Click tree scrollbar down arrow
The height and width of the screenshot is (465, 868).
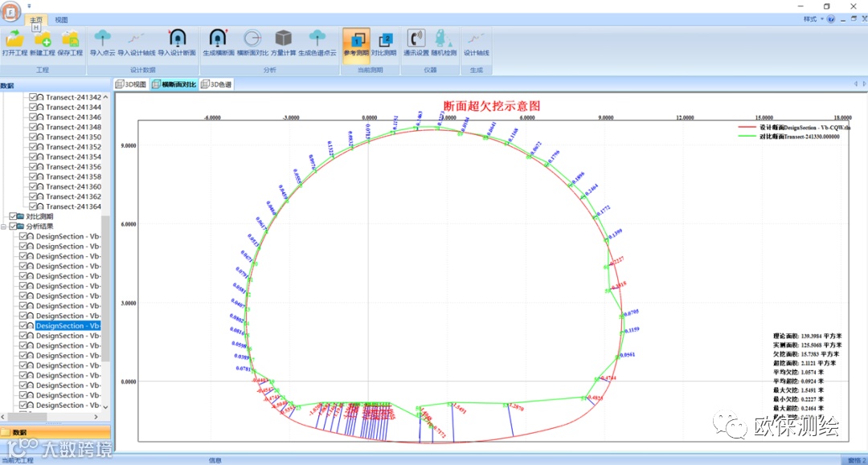click(x=105, y=407)
